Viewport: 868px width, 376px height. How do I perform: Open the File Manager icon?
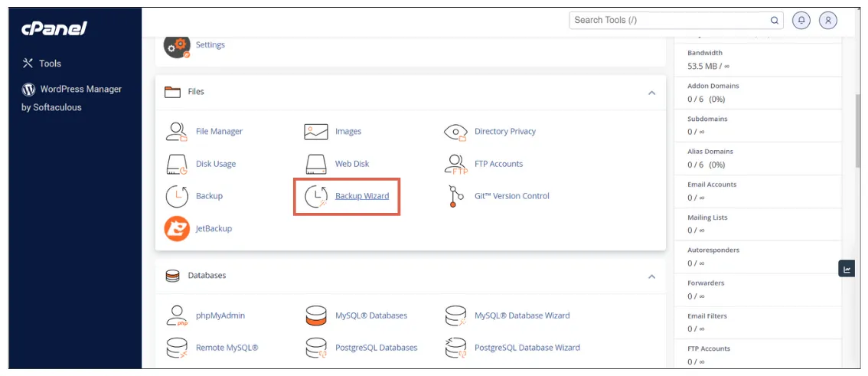pos(177,132)
